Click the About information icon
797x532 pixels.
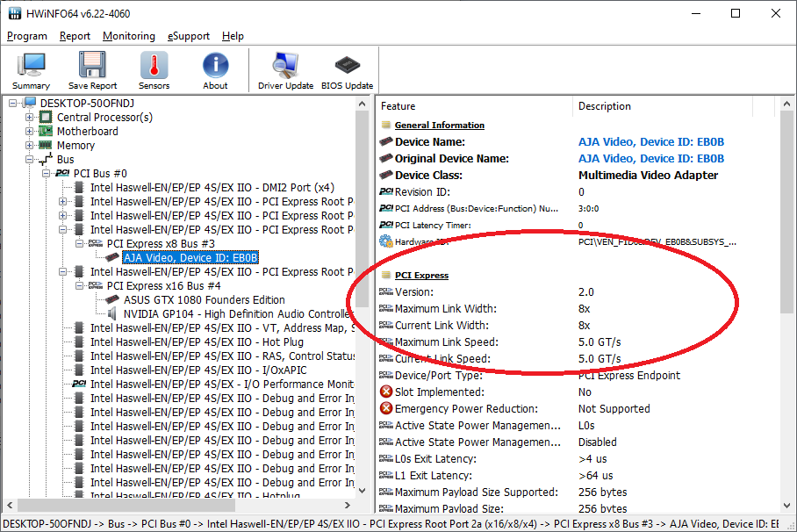tap(215, 63)
